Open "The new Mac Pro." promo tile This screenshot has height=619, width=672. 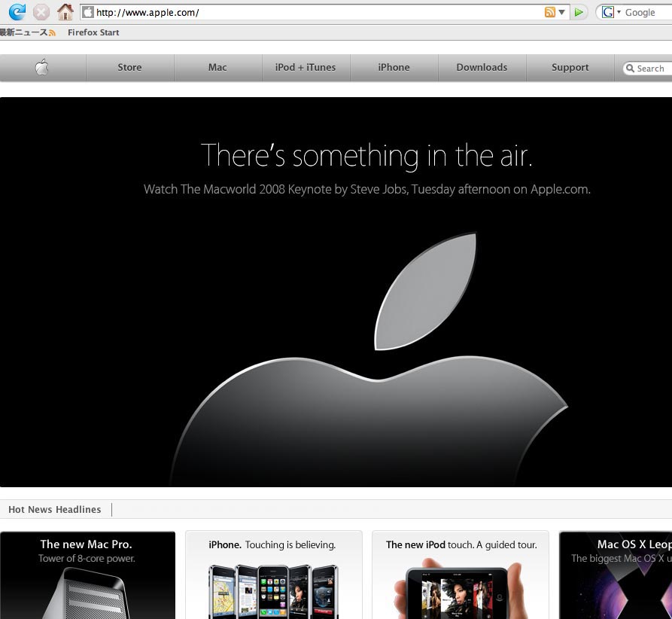(87, 575)
